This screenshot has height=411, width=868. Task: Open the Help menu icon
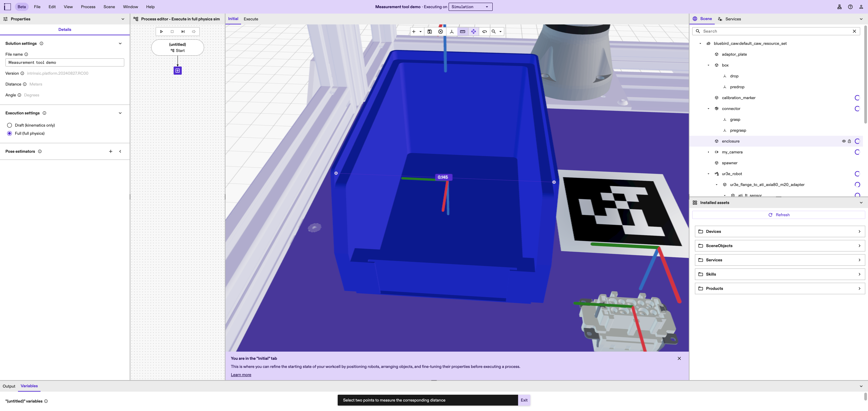pos(850,7)
